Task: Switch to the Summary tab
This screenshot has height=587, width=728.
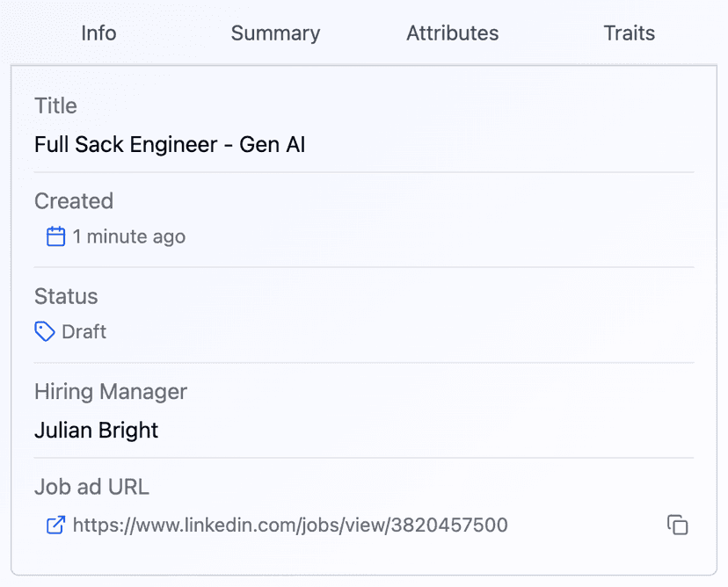Action: coord(275,33)
